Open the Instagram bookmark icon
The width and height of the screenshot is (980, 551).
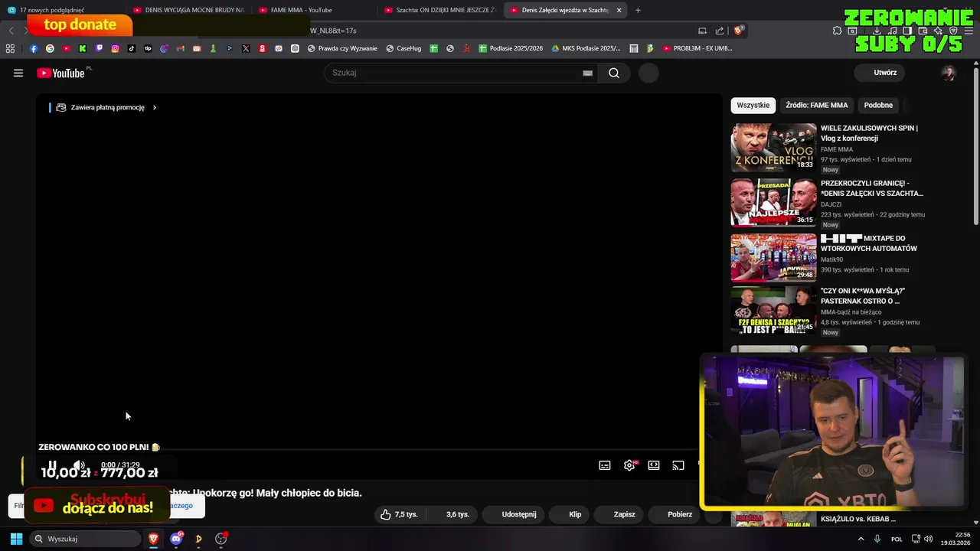116,48
